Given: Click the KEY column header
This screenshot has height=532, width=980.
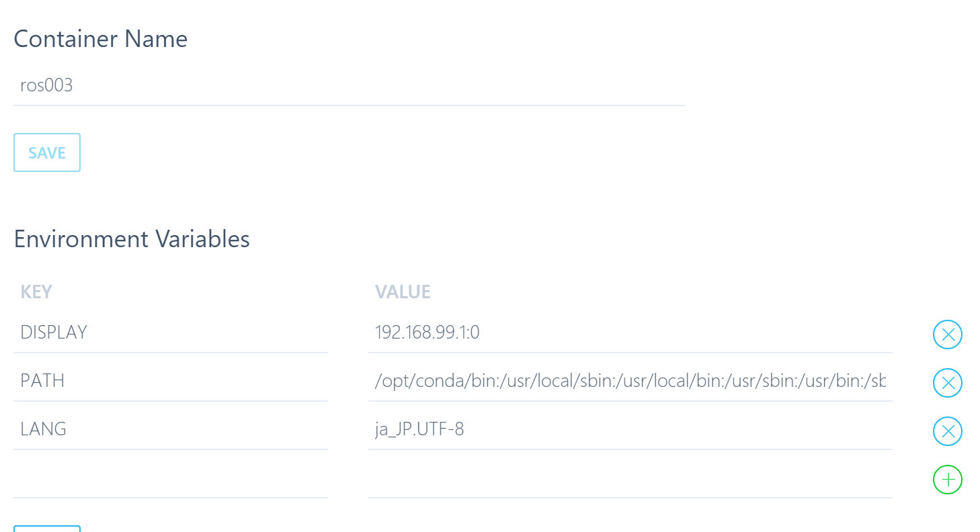Looking at the screenshot, I should pyautogui.click(x=36, y=292).
